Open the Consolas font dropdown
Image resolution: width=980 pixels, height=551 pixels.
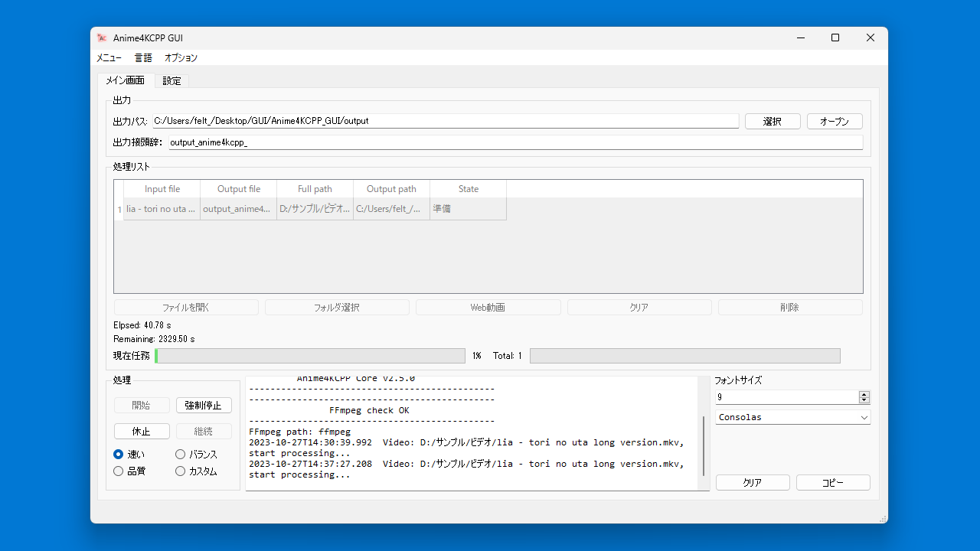click(793, 417)
